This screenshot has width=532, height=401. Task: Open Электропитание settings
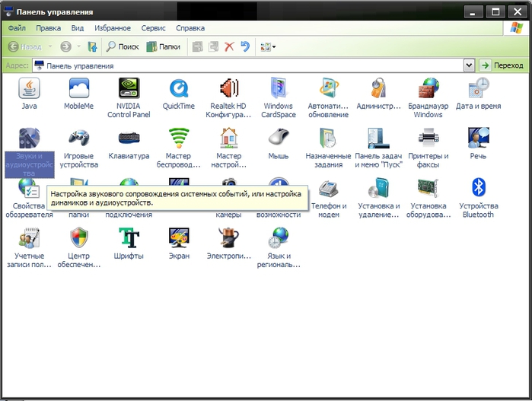click(228, 243)
